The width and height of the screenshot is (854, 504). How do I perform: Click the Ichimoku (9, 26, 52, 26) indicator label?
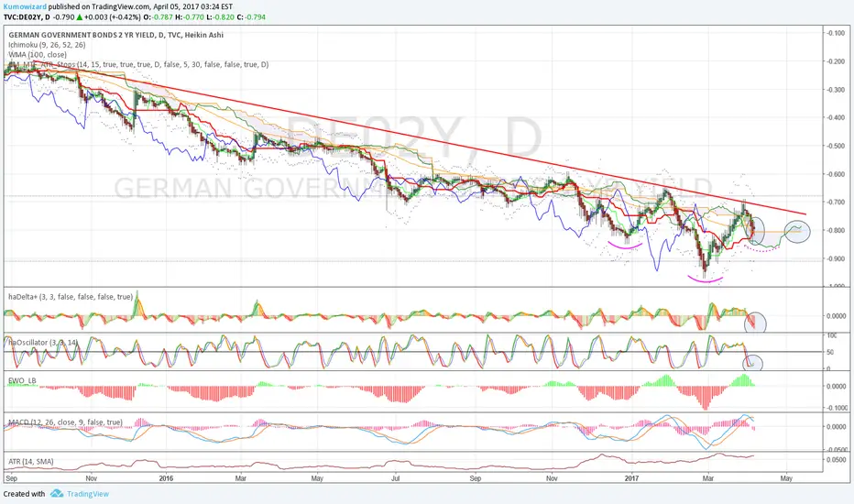(47, 45)
